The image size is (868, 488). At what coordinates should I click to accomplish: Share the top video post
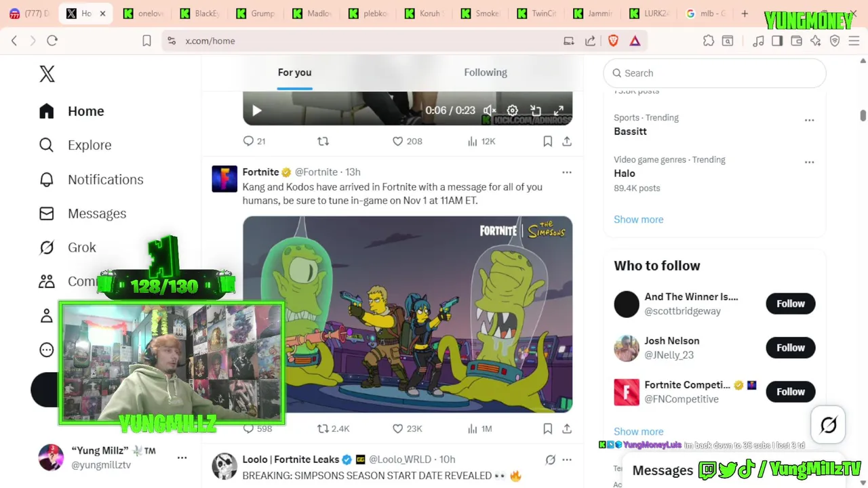click(x=567, y=141)
